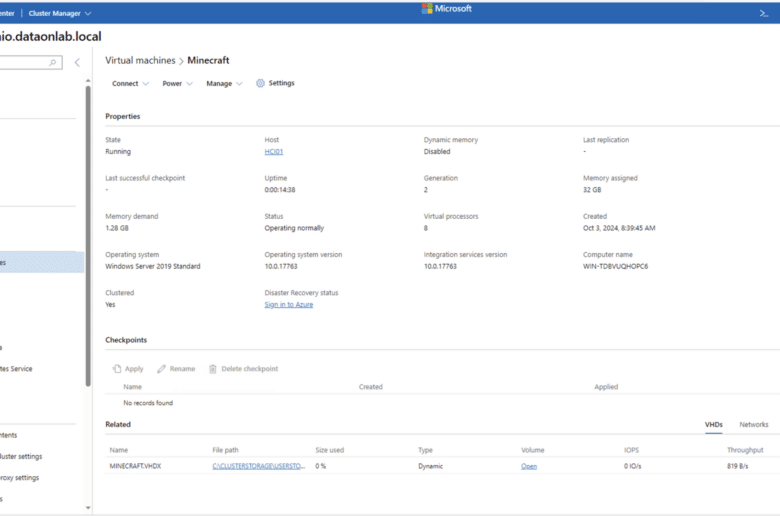Click the Open volume link

point(529,466)
